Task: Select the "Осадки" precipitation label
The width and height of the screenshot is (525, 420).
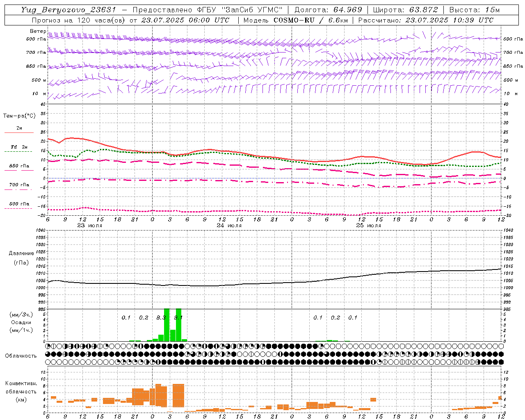Action: click(x=21, y=322)
